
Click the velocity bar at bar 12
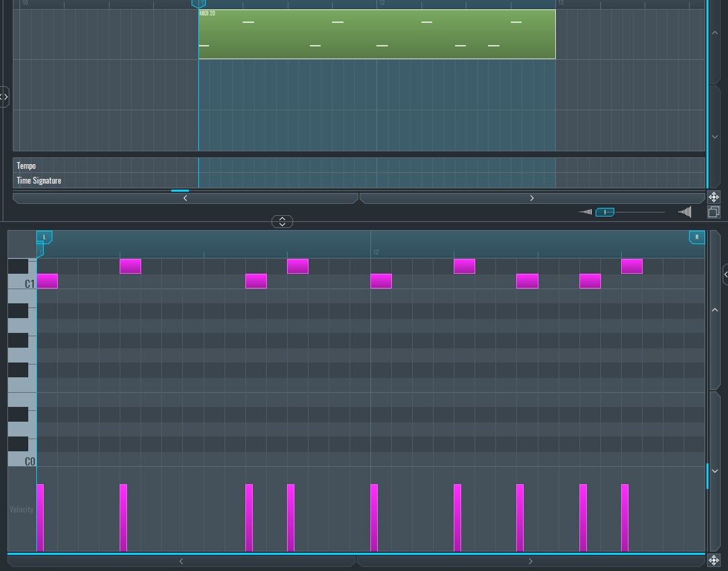point(374,518)
